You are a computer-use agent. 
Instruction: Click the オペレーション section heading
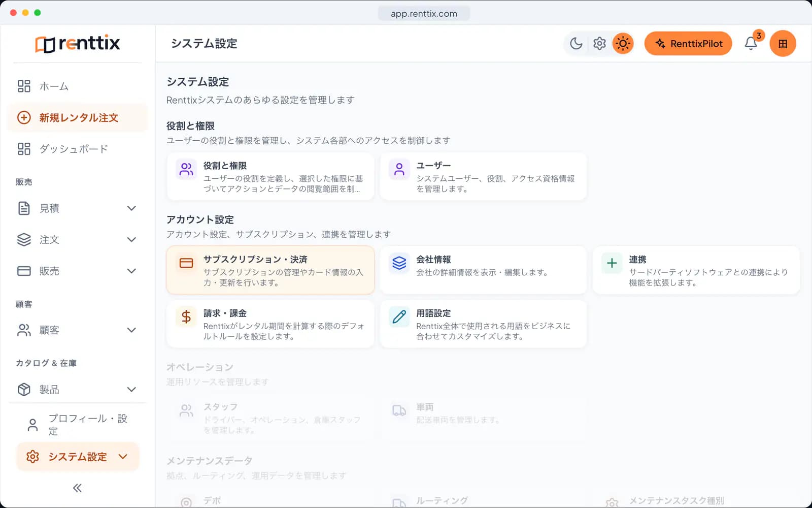coord(200,367)
